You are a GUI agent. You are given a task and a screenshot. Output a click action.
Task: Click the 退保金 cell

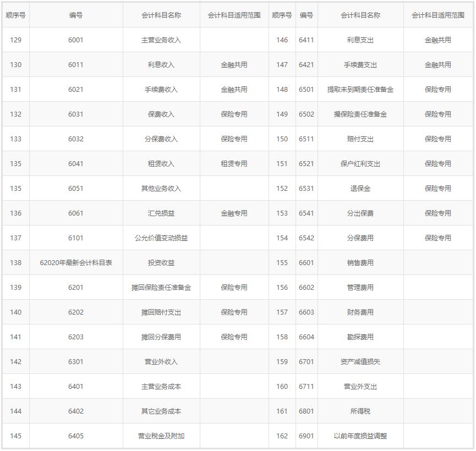pos(360,189)
